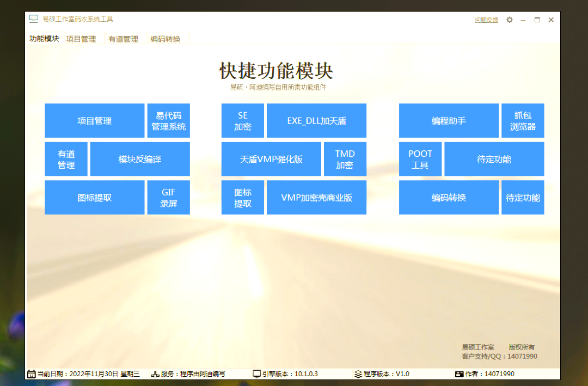Launch 模块反编译 tile
This screenshot has width=588, height=386.
(140, 159)
